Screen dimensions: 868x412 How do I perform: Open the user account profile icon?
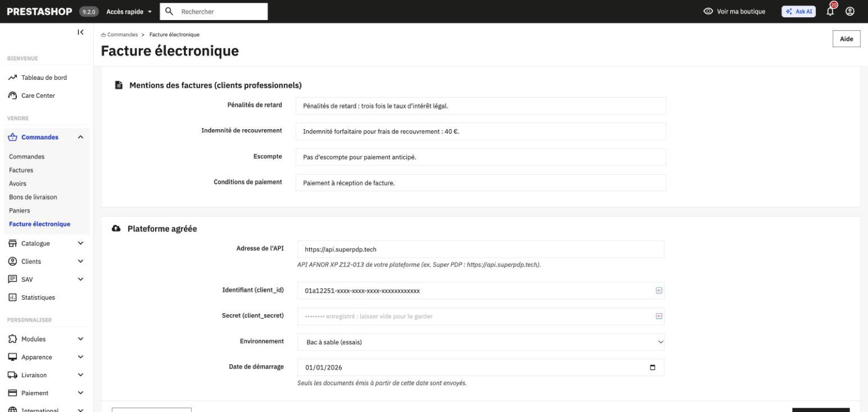point(850,11)
